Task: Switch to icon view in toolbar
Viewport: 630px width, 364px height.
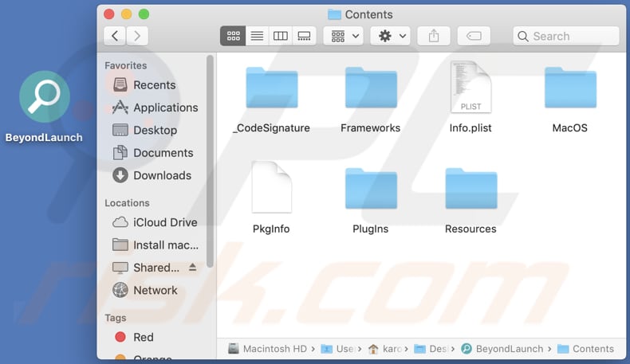Action: pos(234,36)
